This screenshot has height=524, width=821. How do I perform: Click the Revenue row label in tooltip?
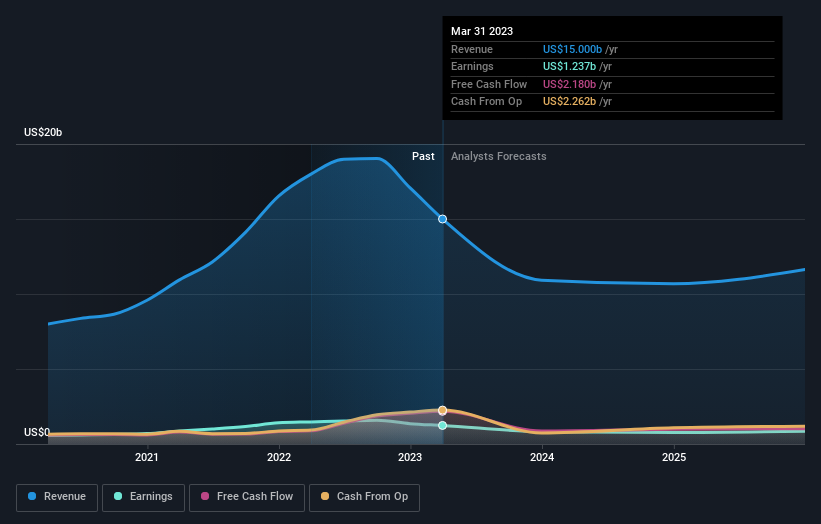click(x=472, y=49)
